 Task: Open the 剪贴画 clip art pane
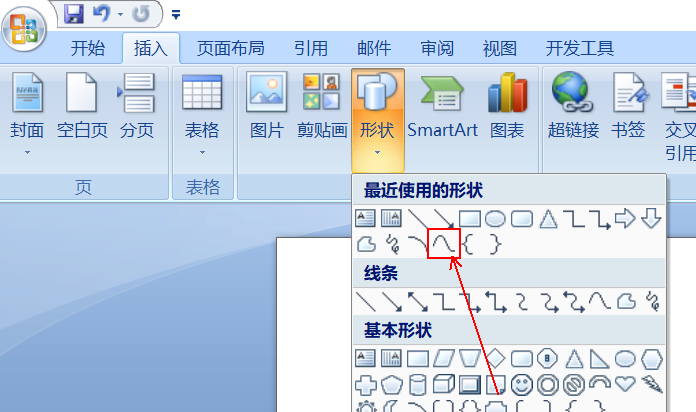click(322, 106)
